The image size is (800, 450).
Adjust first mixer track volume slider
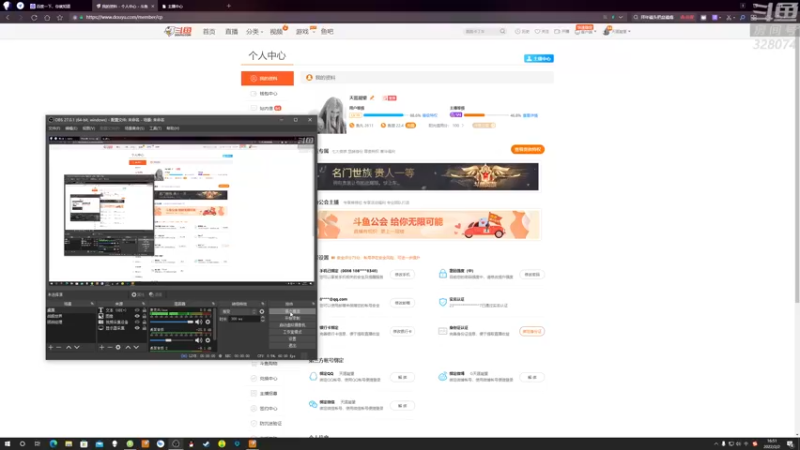point(171,322)
